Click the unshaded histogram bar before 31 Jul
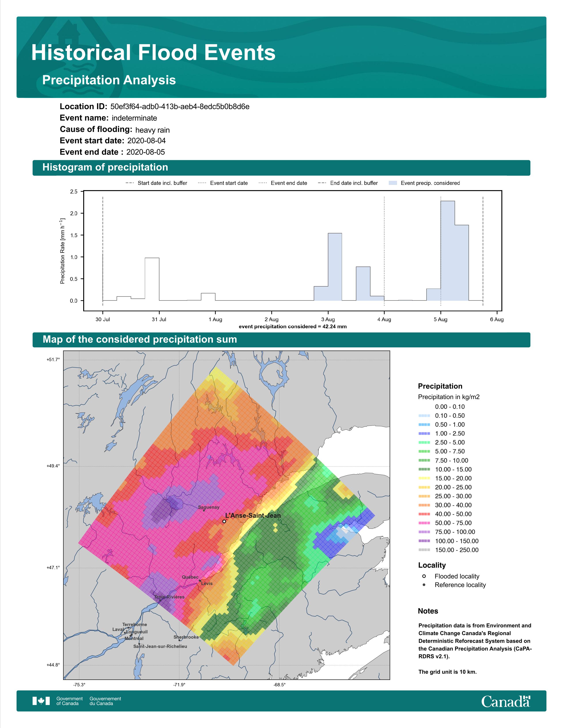The height and width of the screenshot is (728, 563). 152,279
